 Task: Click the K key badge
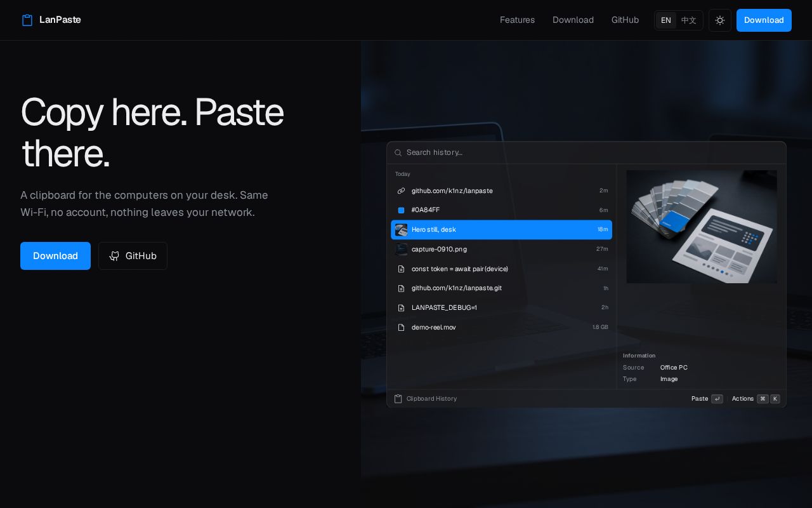coord(775,399)
